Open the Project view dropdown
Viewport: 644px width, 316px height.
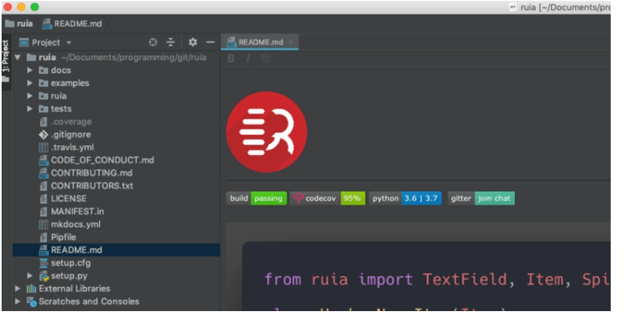click(x=45, y=42)
